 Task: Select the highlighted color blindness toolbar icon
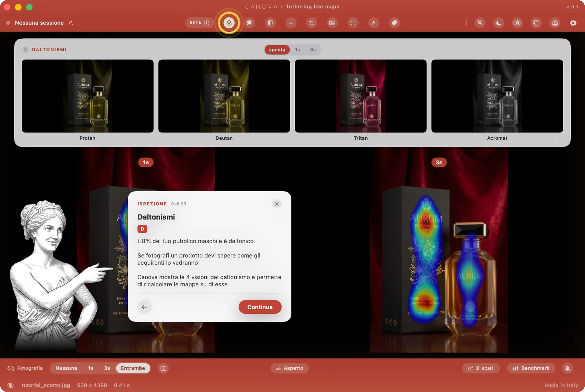pyautogui.click(x=229, y=23)
